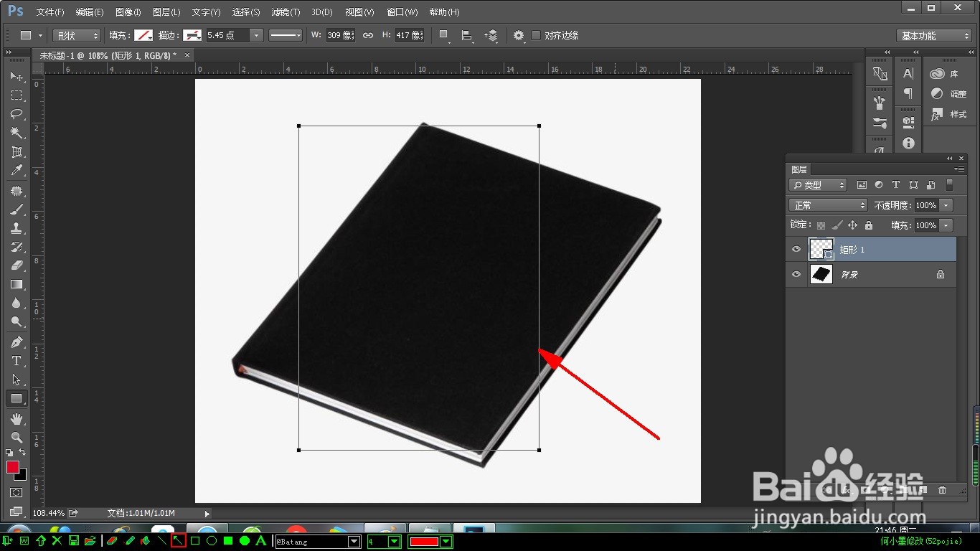Open the layer 填充 dropdown arrow
The width and height of the screenshot is (980, 551).
946,225
